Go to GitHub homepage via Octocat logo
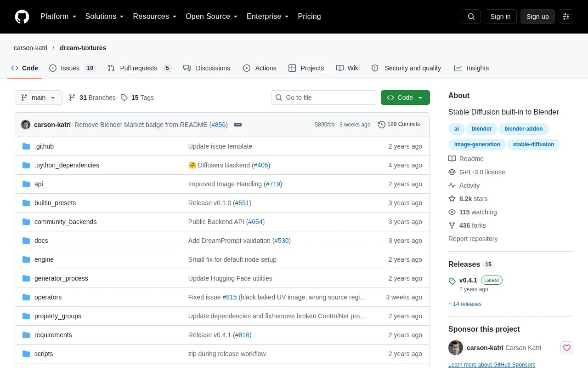This screenshot has width=588, height=368. click(22, 17)
